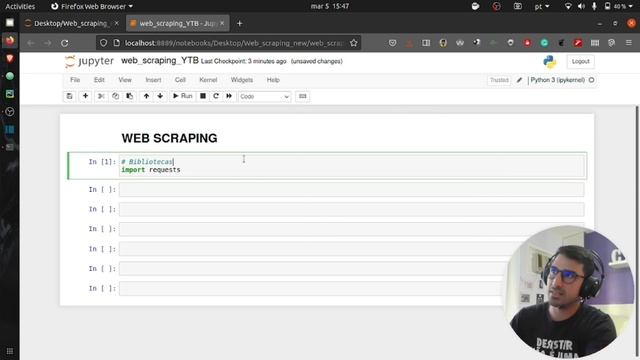This screenshot has width=640, height=360.
Task: Rename notebook title web_scraping_YTB
Action: [160, 61]
